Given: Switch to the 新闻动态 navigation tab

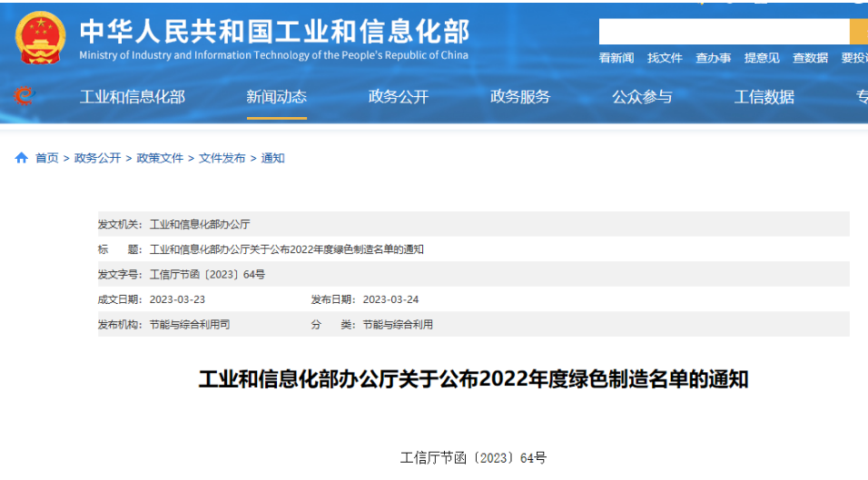Looking at the screenshot, I should pos(276,97).
